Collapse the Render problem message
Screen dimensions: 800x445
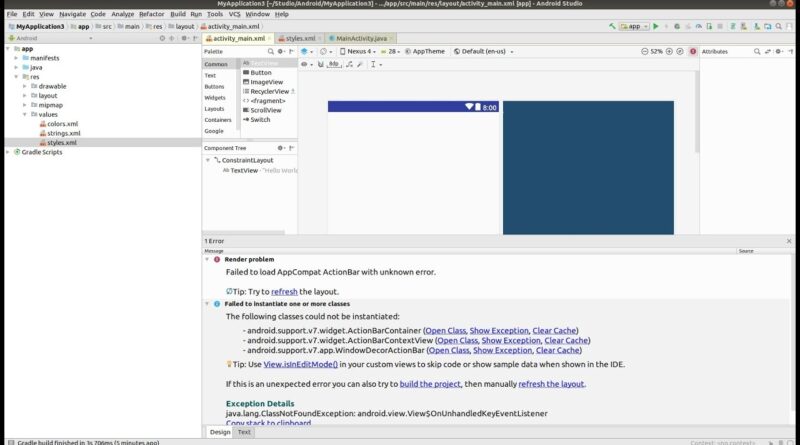[x=207, y=259]
